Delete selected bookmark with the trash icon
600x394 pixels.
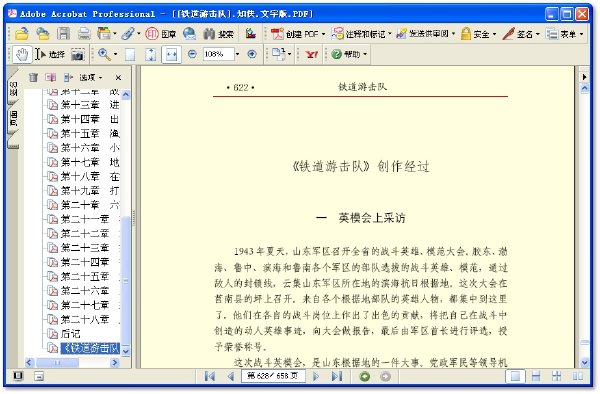33,78
